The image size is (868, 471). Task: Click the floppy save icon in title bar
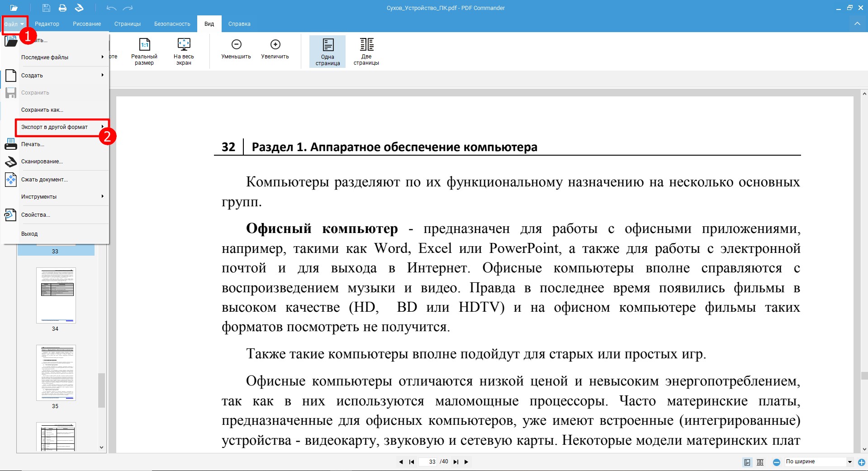click(x=46, y=8)
